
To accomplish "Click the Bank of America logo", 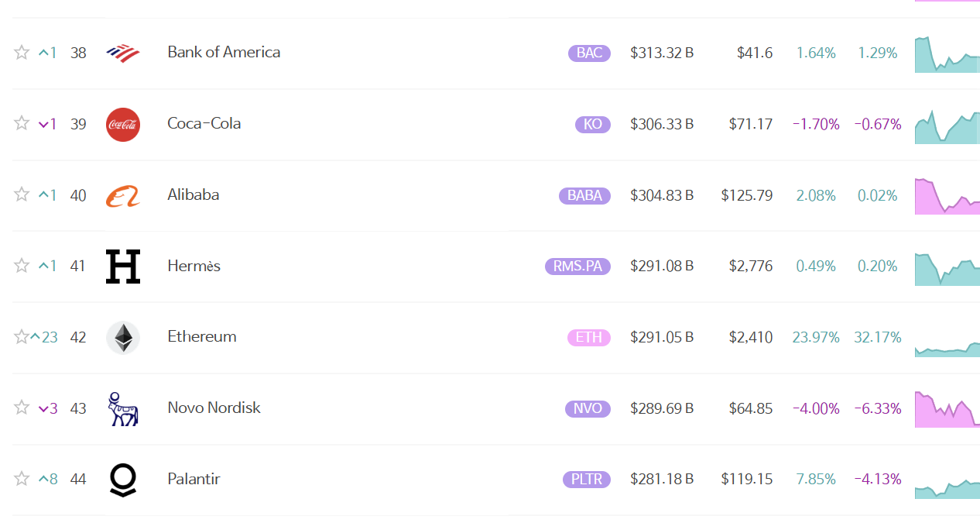I will (x=122, y=53).
